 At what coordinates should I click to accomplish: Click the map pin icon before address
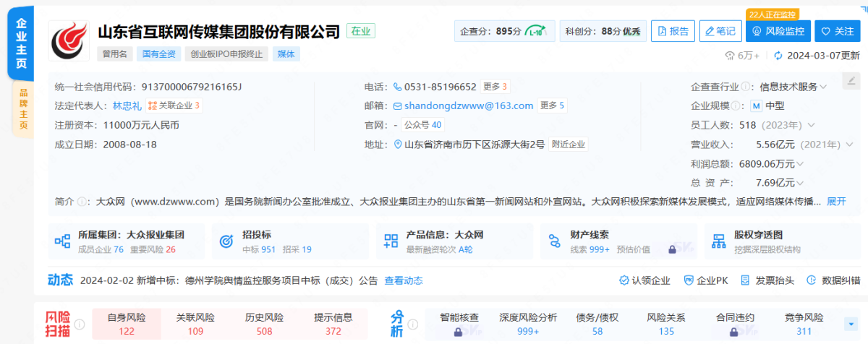tap(398, 144)
